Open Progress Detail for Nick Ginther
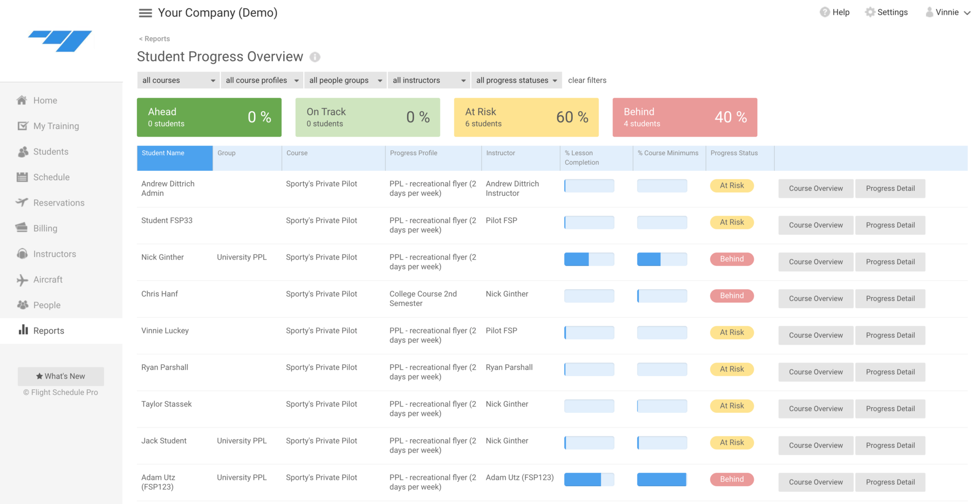This screenshot has height=504, width=980. point(890,262)
